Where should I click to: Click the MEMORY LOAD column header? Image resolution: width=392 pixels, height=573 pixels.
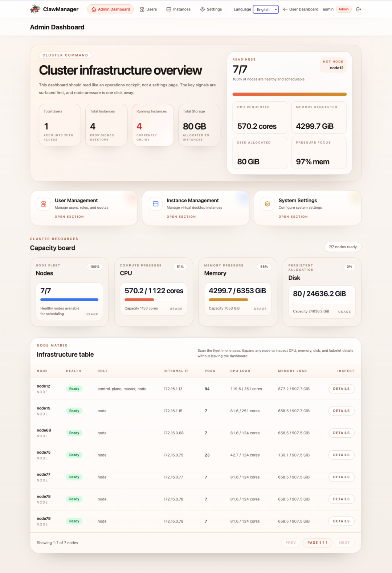point(293,371)
